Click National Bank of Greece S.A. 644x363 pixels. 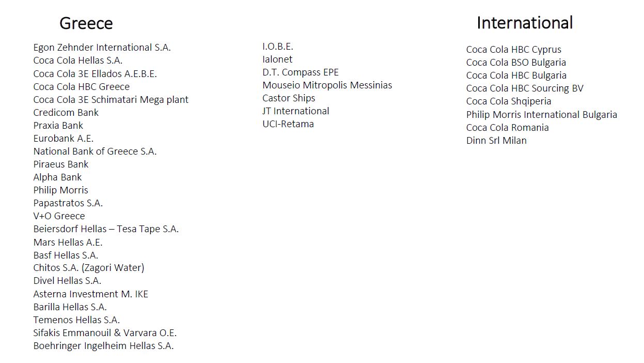point(95,152)
